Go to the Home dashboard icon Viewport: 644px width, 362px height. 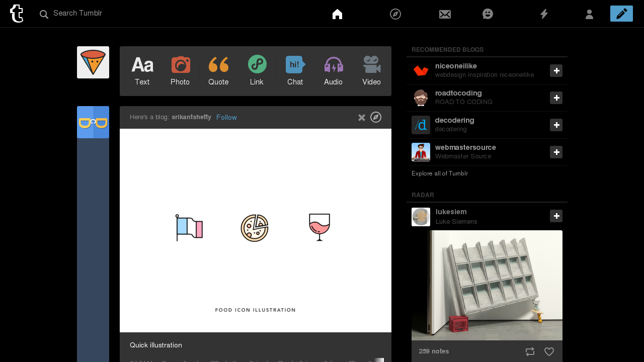click(x=337, y=14)
